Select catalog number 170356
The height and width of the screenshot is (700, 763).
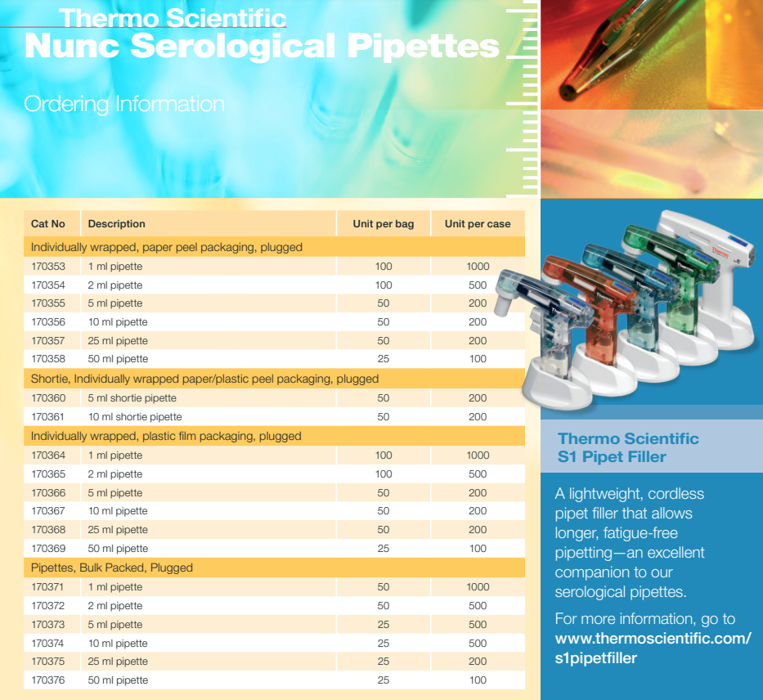48,322
